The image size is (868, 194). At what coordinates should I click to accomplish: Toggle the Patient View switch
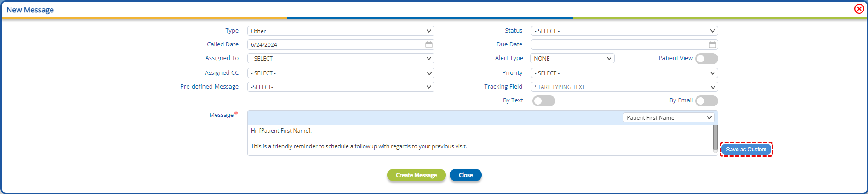pyautogui.click(x=707, y=59)
